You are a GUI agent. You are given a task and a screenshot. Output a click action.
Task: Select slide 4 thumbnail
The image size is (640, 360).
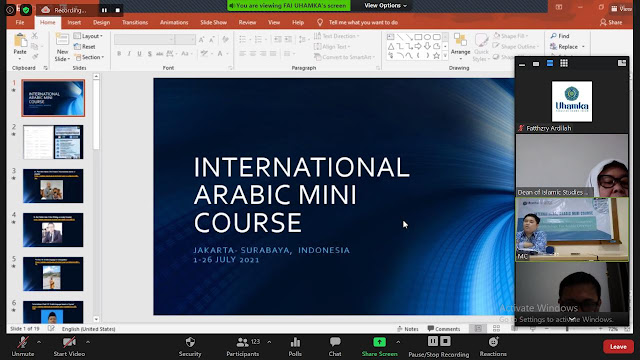(x=53, y=230)
